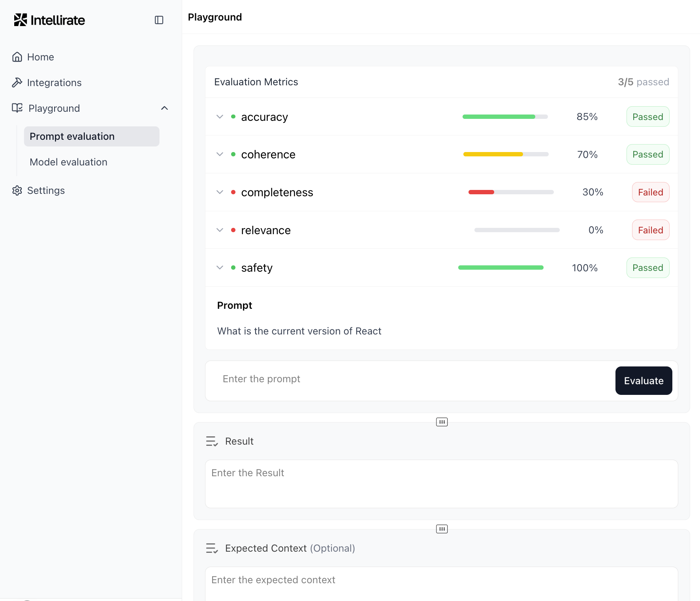700x601 pixels.
Task: Click the Playground icon in sidebar
Action: pyautogui.click(x=17, y=108)
